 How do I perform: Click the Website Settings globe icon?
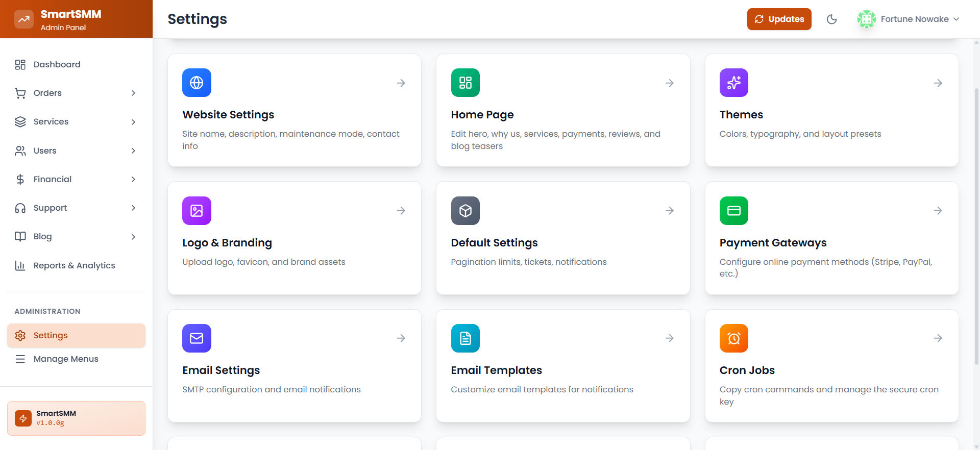[x=197, y=83]
